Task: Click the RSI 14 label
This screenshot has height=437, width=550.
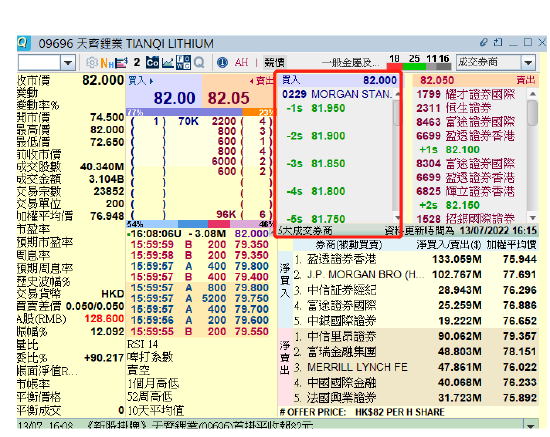Action: tap(142, 344)
